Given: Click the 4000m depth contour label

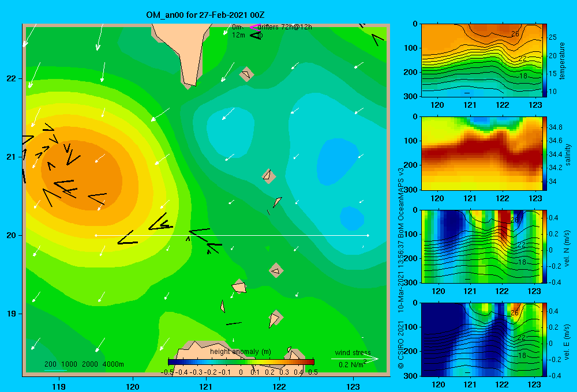Looking at the screenshot, I should click(x=113, y=364).
